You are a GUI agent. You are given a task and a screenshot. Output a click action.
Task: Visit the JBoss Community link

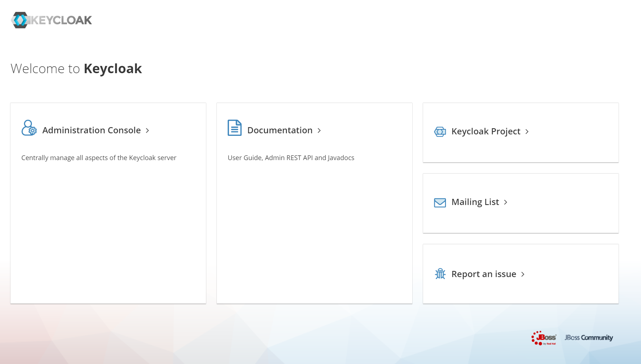pos(589,338)
